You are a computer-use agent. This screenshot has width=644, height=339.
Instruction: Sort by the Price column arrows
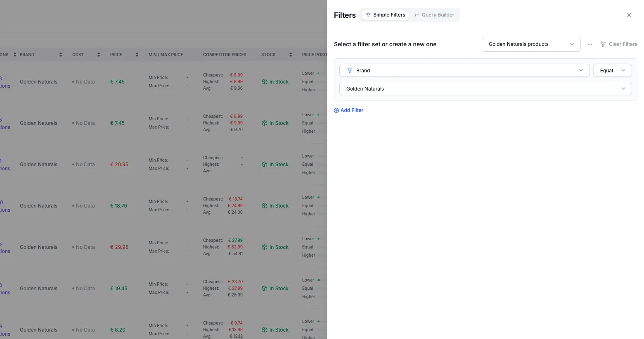[137, 55]
